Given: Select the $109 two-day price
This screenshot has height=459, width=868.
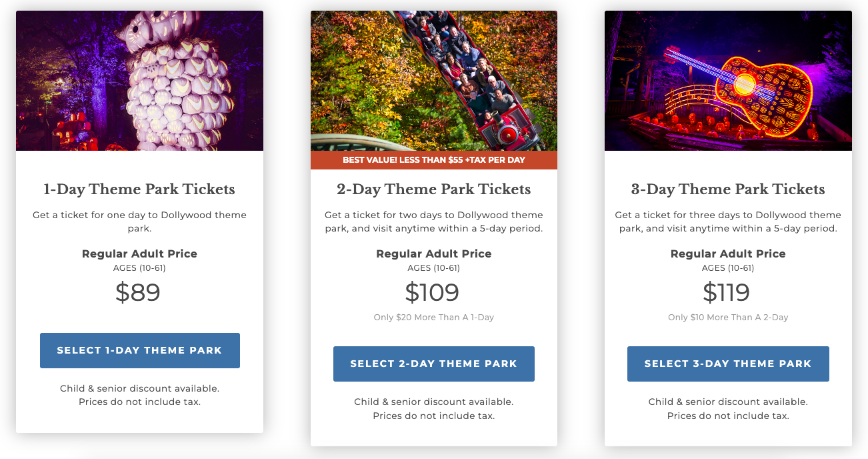Looking at the screenshot, I should click(x=432, y=293).
